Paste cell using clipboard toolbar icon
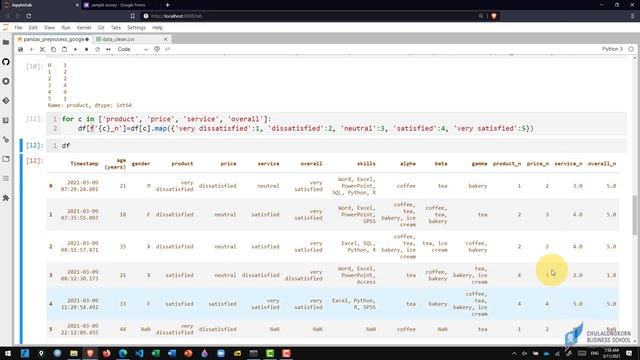The width and height of the screenshot is (640, 360). 64,49
